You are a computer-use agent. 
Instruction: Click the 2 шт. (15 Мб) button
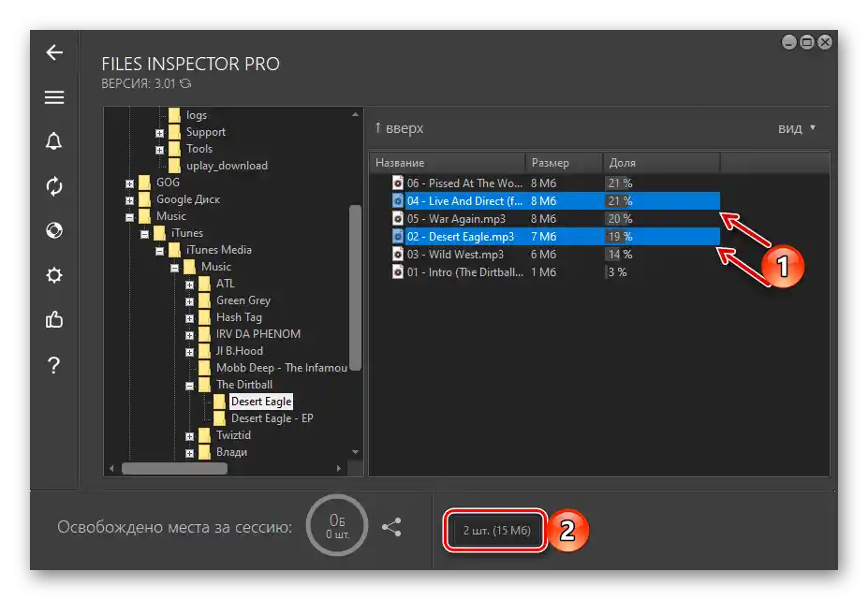496,530
